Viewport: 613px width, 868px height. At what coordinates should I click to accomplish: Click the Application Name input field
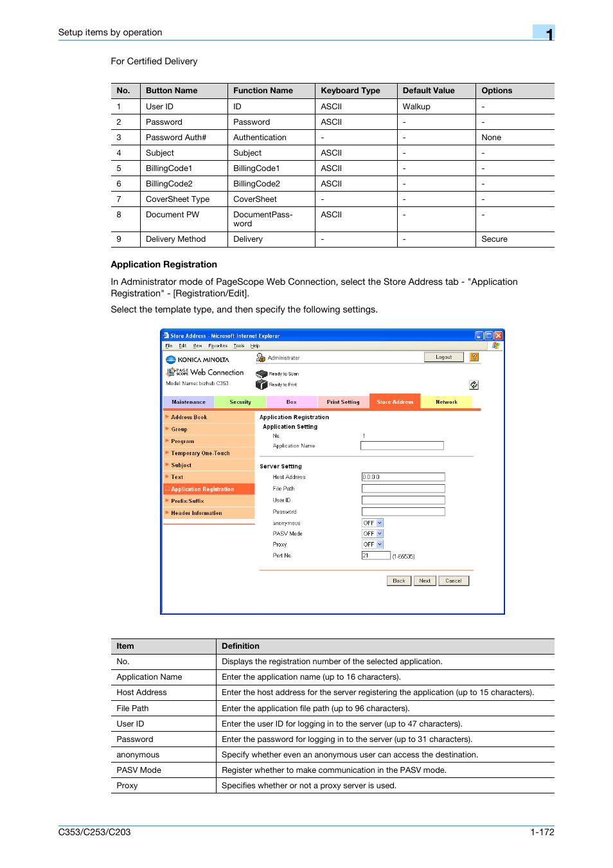pos(402,446)
